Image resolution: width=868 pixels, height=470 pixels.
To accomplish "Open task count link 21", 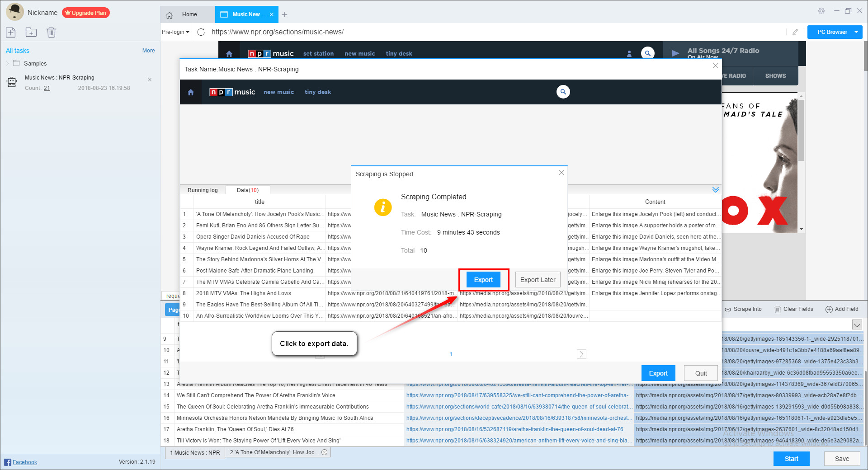I will [x=47, y=88].
